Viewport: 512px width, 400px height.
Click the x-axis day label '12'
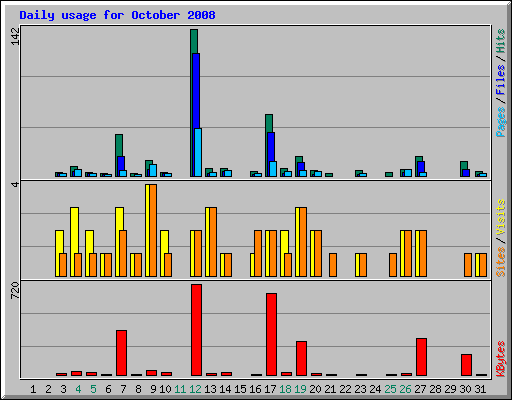[195, 389]
